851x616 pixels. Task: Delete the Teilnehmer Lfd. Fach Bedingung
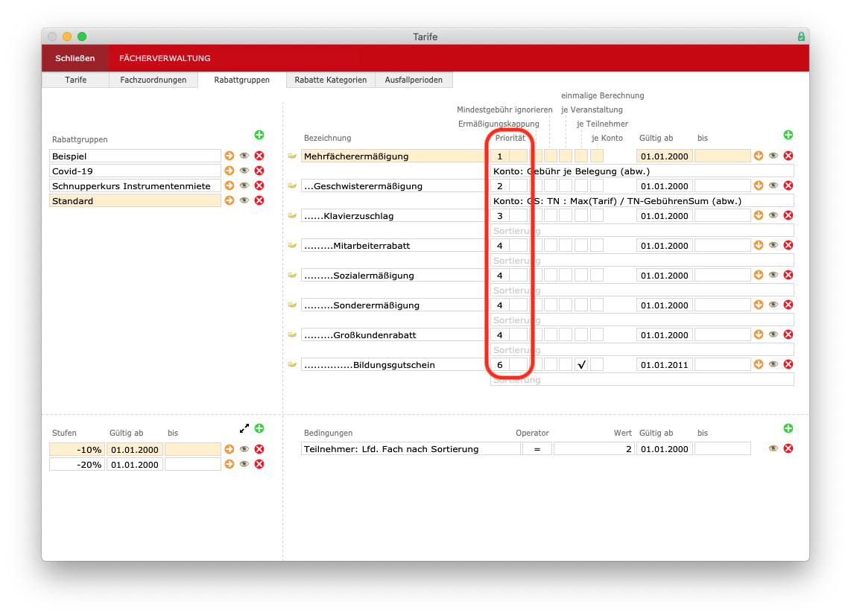pos(788,448)
